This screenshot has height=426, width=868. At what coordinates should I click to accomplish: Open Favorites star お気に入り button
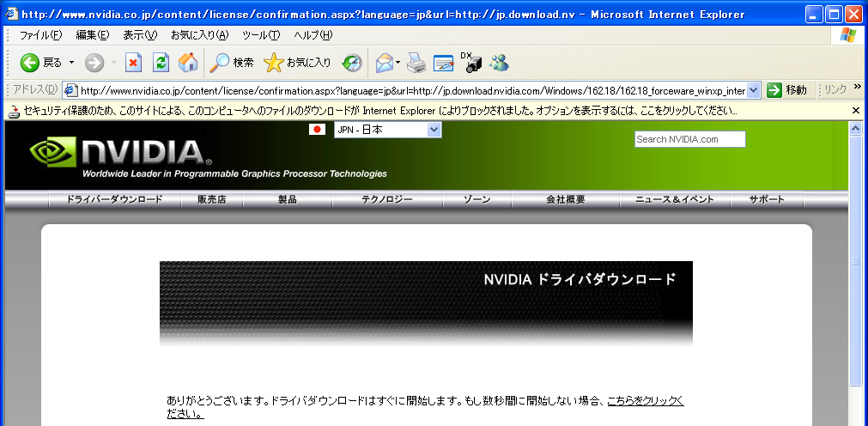point(297,64)
